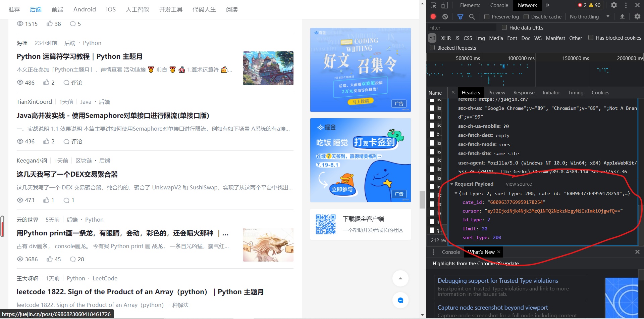The image size is (644, 319).
Task: Click the 好文召集令 advertisement banner
Action: click(361, 70)
